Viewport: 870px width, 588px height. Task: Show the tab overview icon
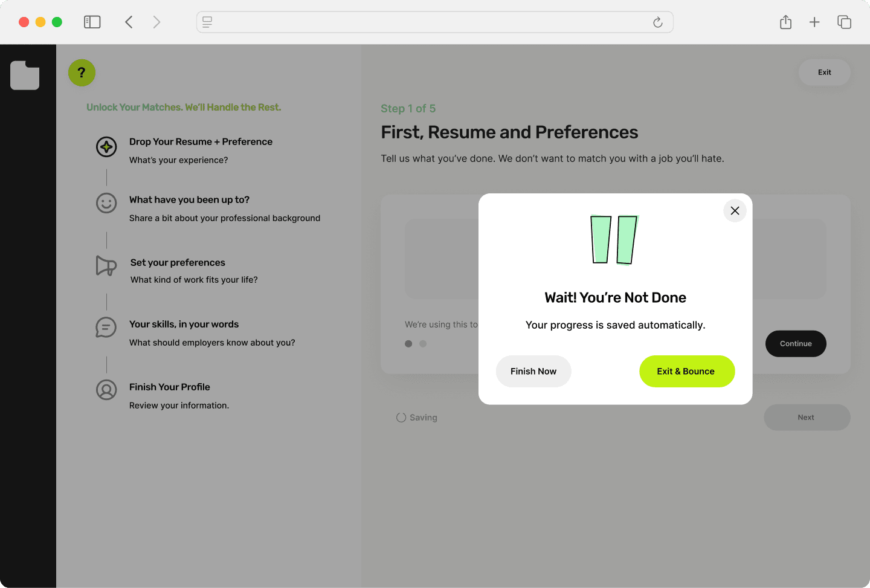click(x=844, y=22)
